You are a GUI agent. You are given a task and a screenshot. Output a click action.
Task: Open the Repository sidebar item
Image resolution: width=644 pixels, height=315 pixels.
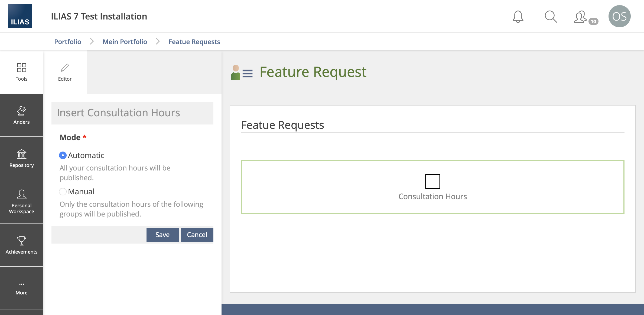click(x=21, y=158)
